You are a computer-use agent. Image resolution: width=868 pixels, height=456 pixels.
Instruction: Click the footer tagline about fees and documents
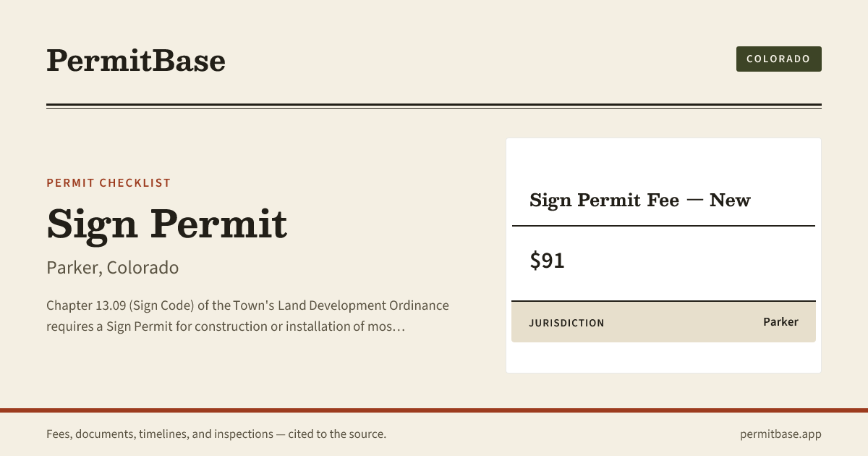(216, 434)
